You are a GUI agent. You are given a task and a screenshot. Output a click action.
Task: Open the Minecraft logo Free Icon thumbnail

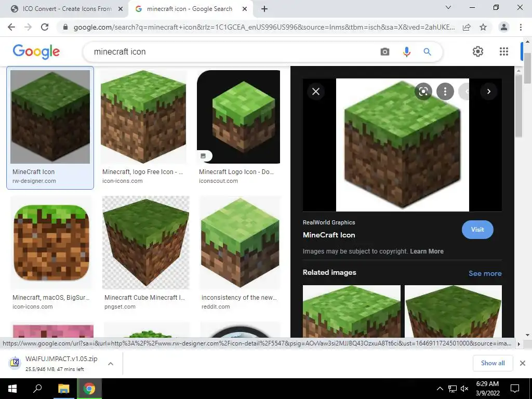coord(143,116)
